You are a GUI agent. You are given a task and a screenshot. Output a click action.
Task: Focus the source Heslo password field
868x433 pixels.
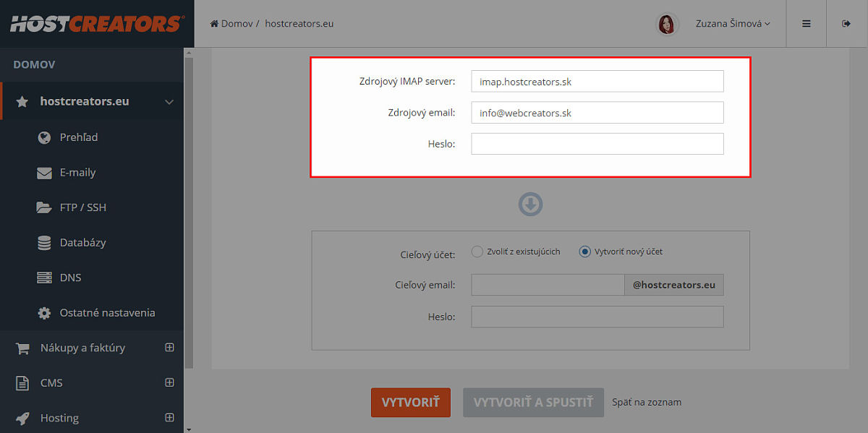pos(597,144)
